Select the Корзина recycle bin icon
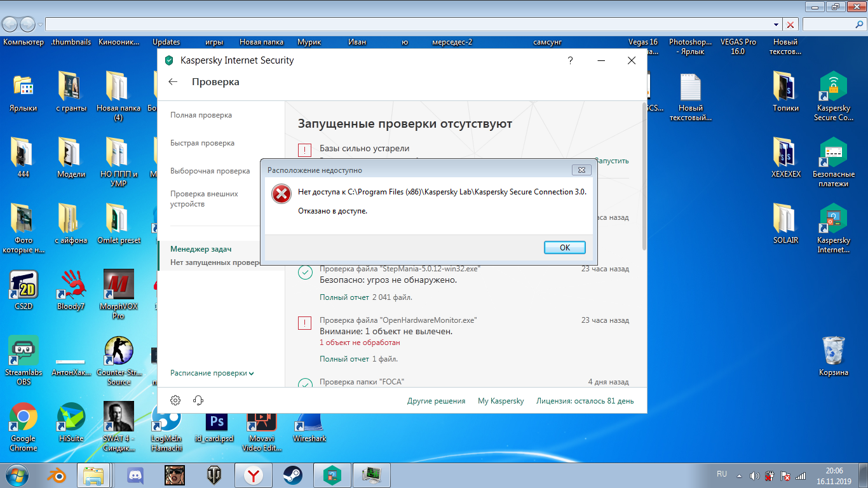 point(834,356)
